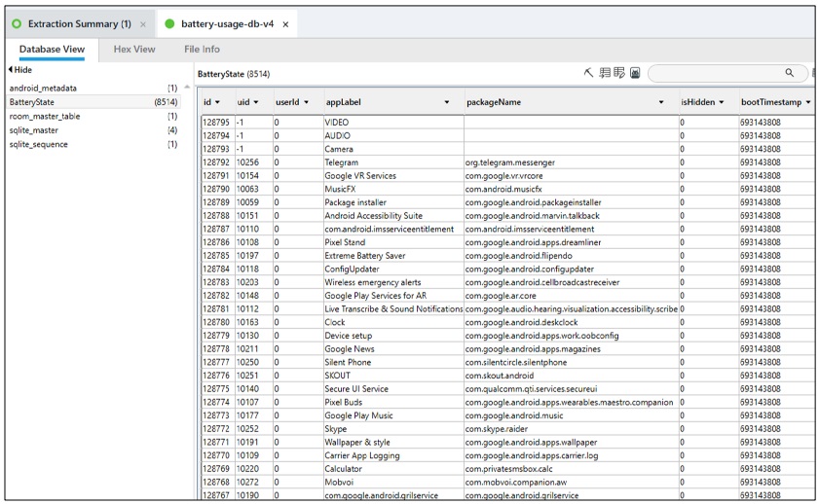
Task: Open the bootTimestamp column filter dropdown
Action: coord(807,102)
